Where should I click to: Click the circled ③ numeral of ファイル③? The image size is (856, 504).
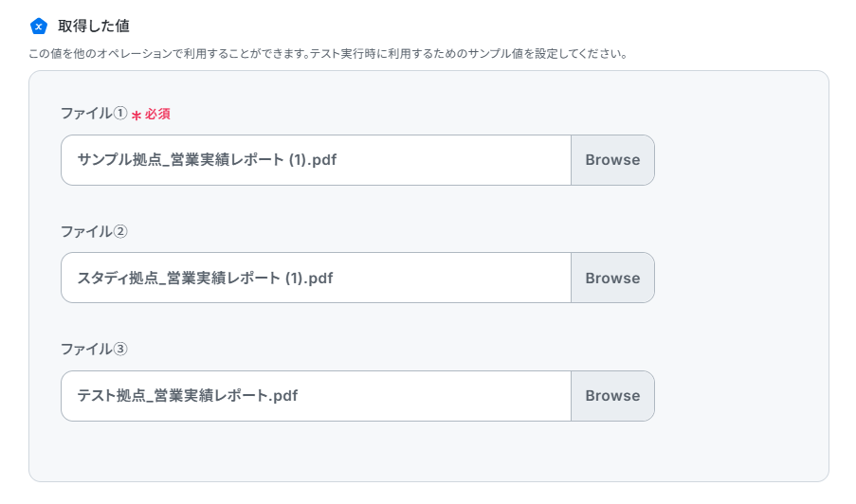coord(120,349)
